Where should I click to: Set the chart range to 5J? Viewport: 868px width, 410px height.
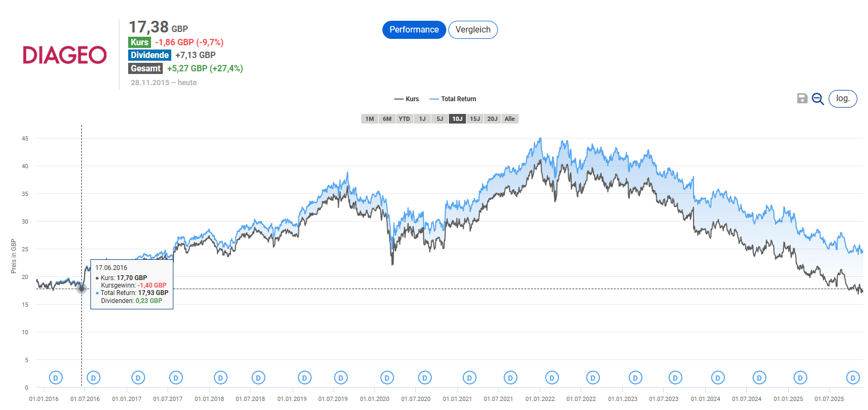[440, 119]
